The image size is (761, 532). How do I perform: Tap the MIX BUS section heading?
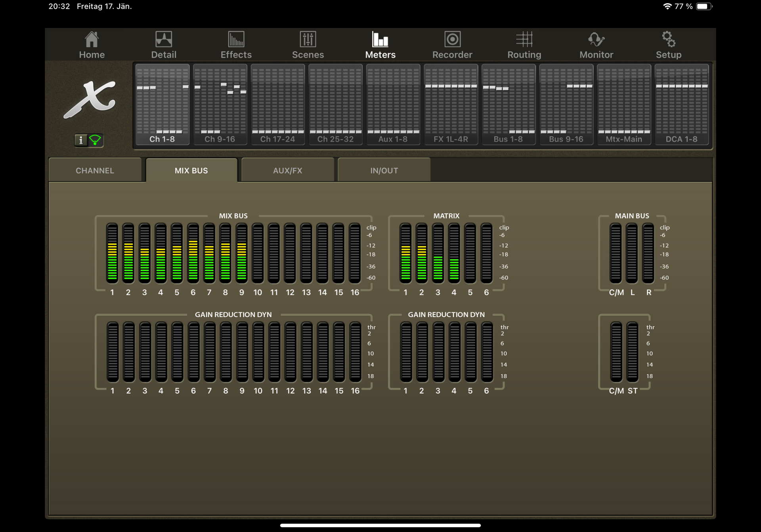point(233,216)
